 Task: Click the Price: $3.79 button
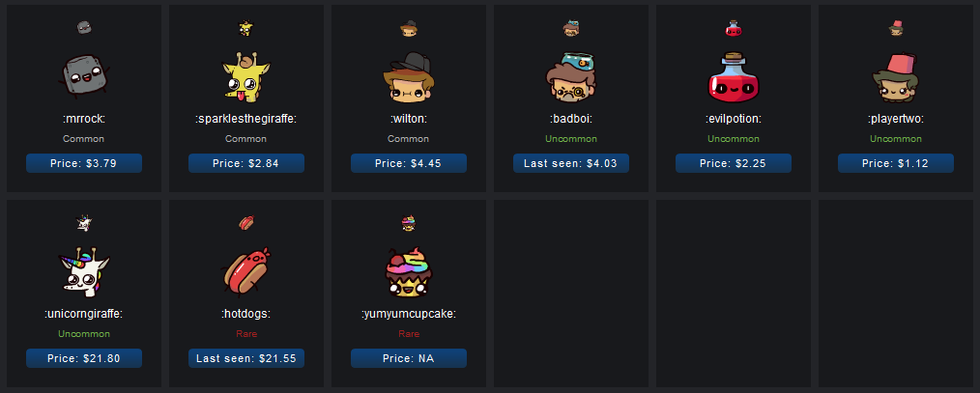84,163
